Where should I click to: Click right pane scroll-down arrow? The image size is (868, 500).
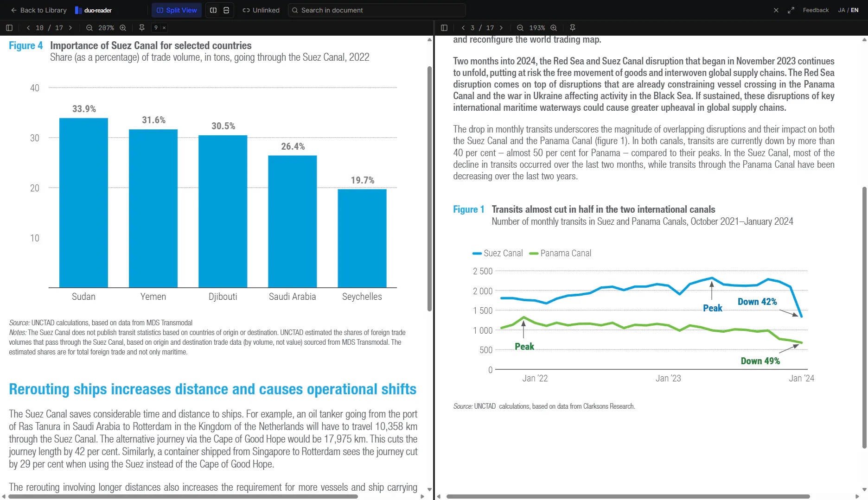click(x=864, y=489)
